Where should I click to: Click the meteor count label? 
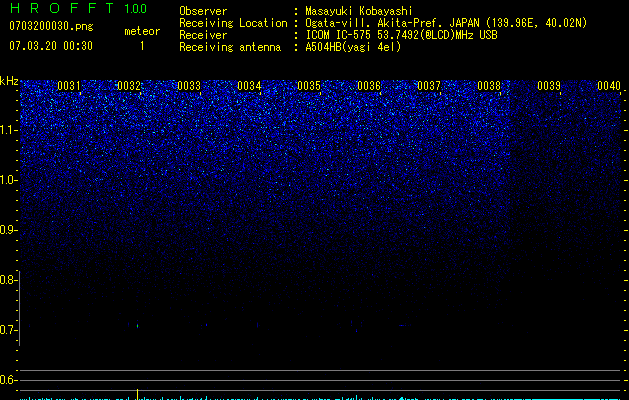pos(142,31)
